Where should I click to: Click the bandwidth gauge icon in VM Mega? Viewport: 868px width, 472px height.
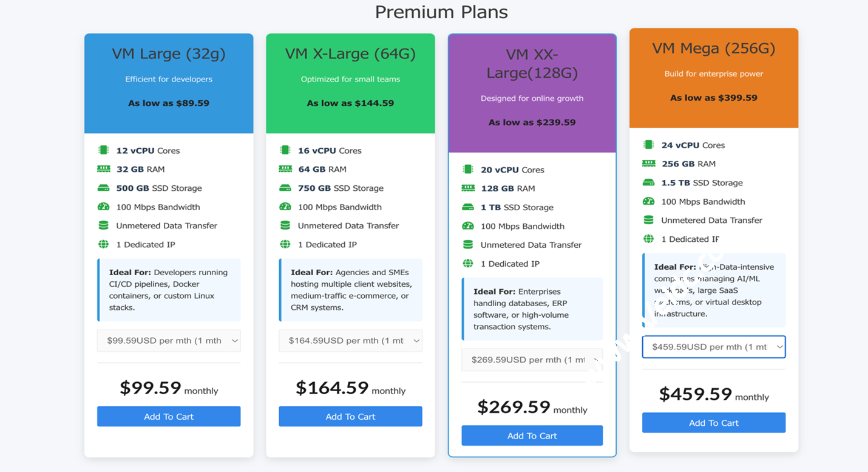point(648,201)
